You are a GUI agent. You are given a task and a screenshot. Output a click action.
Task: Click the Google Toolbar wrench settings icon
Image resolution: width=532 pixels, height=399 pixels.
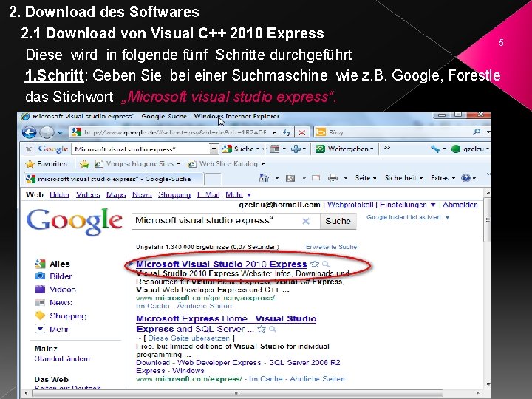pos(435,149)
